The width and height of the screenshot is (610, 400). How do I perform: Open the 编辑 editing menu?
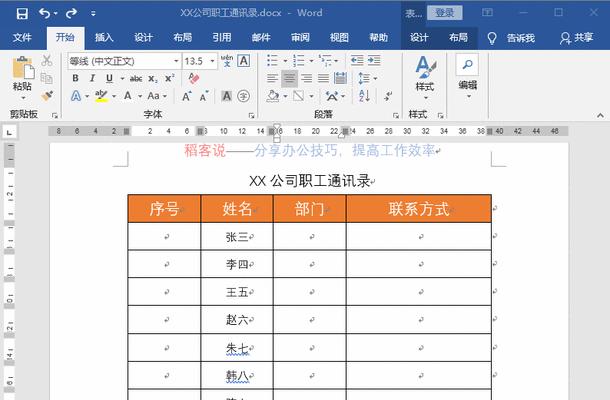(x=467, y=76)
